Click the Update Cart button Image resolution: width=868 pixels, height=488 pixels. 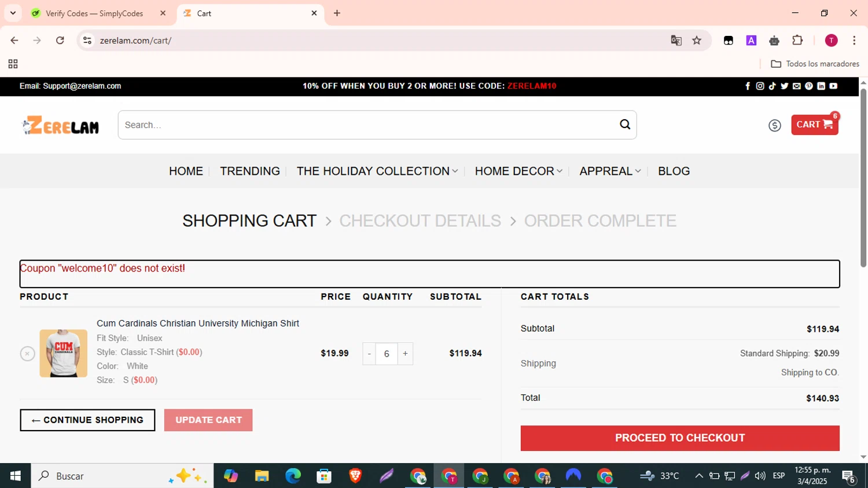coord(208,420)
